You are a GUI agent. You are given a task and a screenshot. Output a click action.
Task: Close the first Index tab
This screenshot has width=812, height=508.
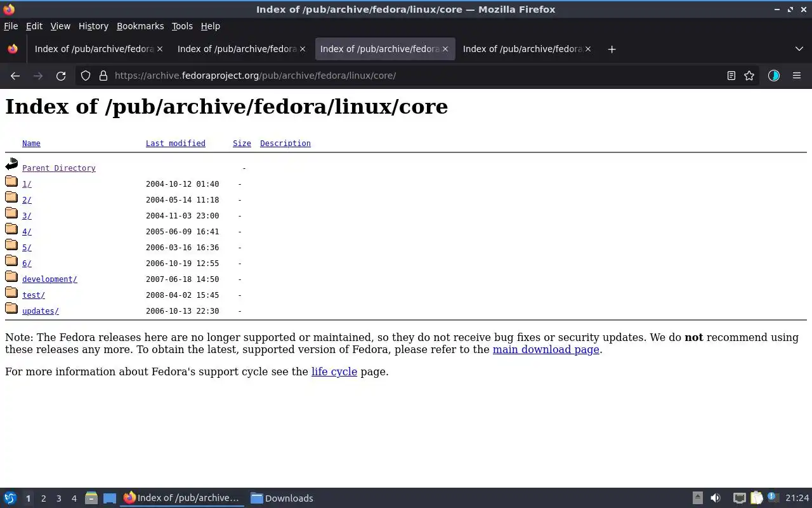(x=160, y=49)
